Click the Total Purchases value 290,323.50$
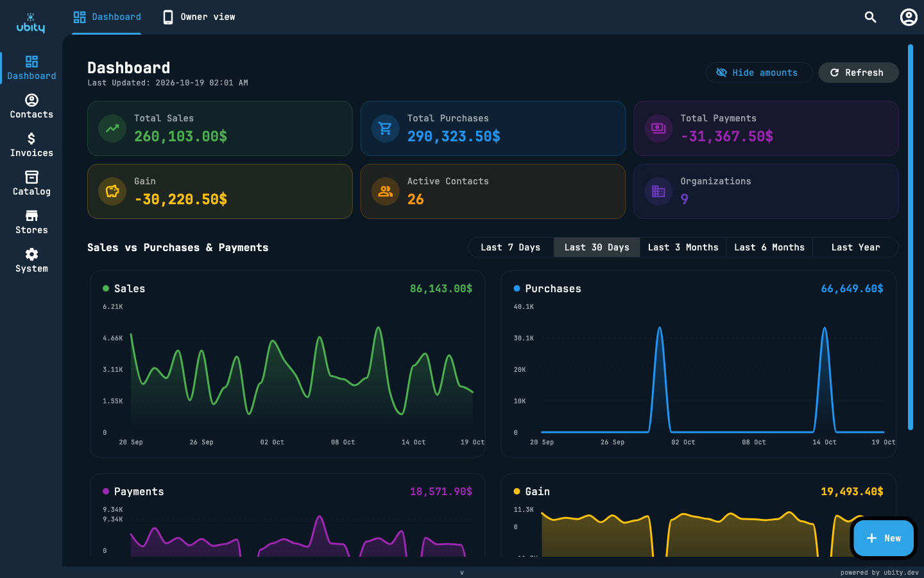924x578 pixels. click(x=454, y=136)
